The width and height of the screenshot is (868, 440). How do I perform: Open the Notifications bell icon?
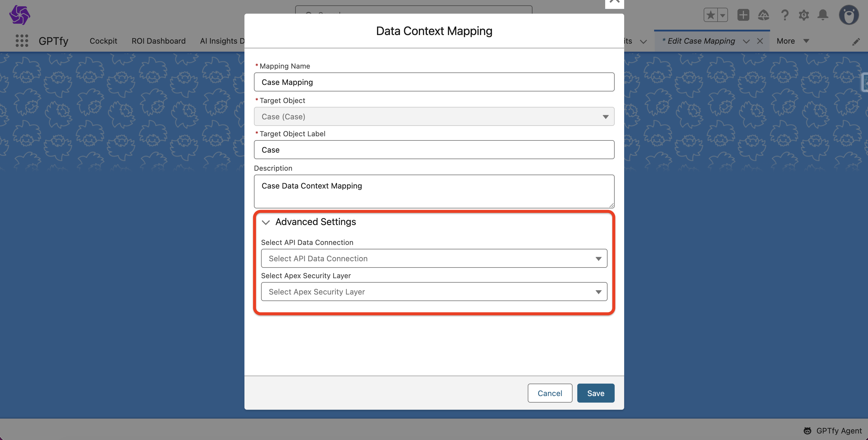point(823,15)
